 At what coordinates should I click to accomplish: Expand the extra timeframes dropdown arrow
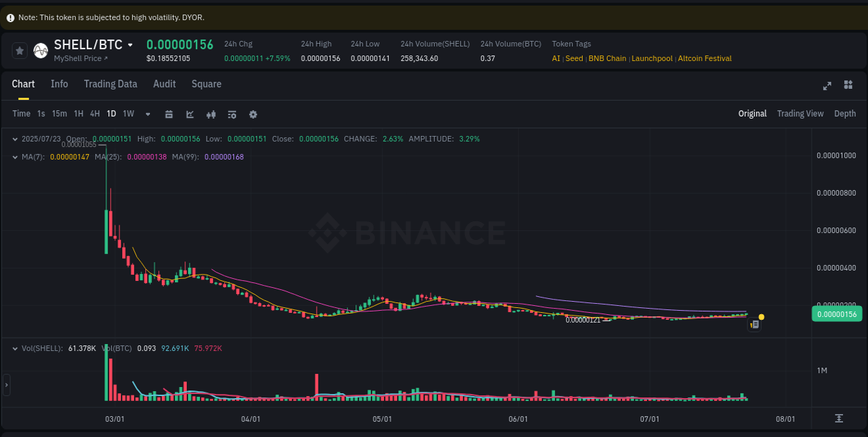point(147,114)
